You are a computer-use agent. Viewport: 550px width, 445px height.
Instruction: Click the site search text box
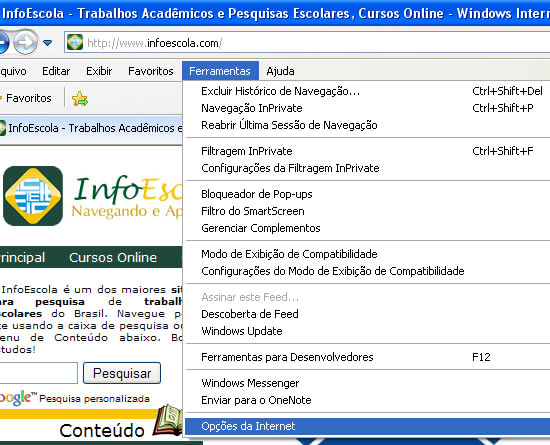click(39, 373)
